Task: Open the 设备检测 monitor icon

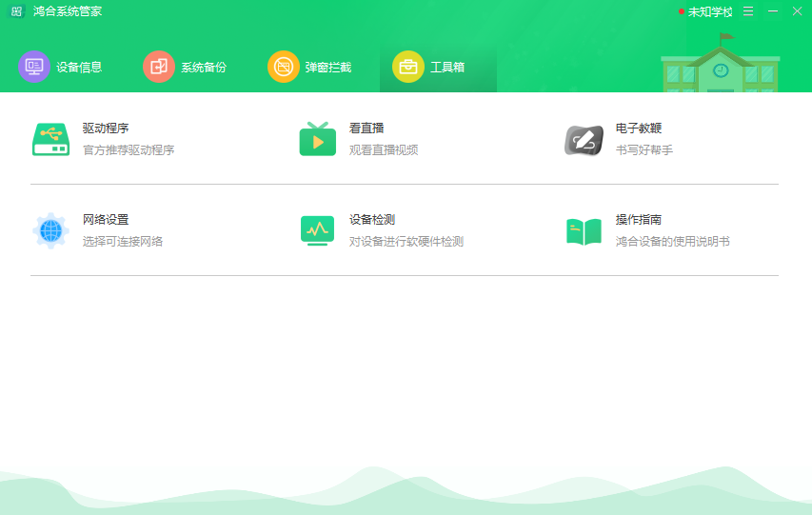Action: click(x=317, y=230)
